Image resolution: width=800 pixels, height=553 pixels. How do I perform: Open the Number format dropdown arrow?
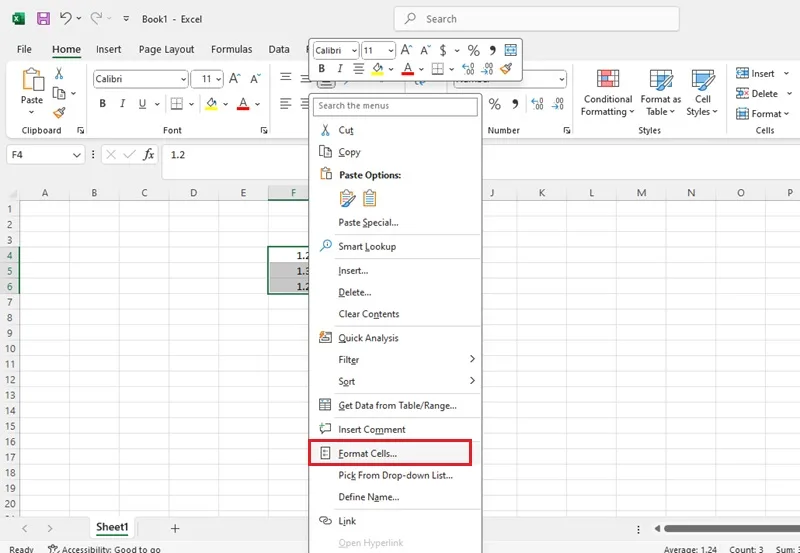(x=562, y=79)
